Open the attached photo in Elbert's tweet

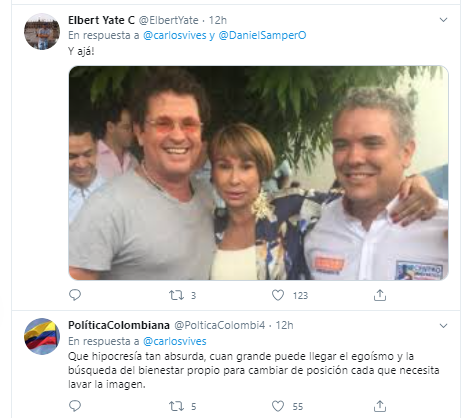[258, 173]
